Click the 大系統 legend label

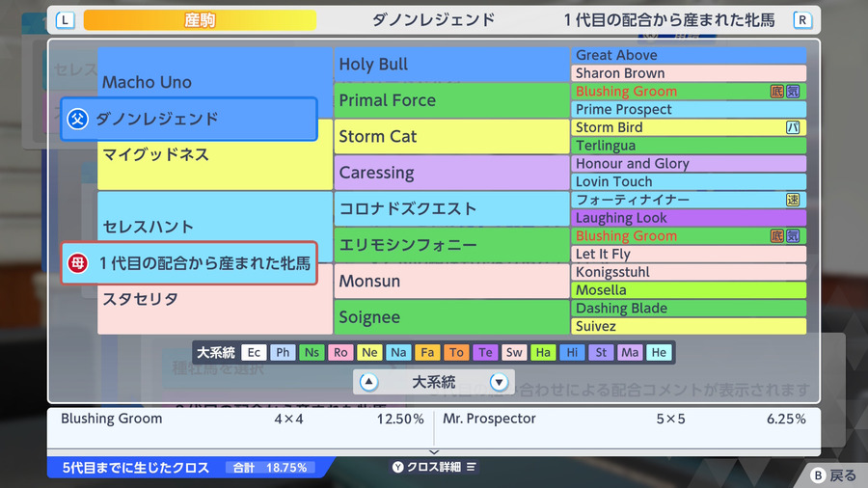(x=216, y=352)
